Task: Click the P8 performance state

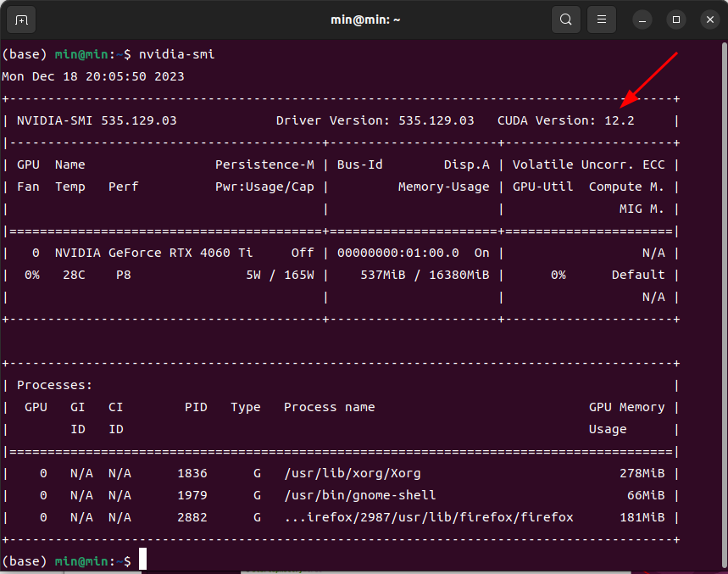Action: [x=124, y=275]
